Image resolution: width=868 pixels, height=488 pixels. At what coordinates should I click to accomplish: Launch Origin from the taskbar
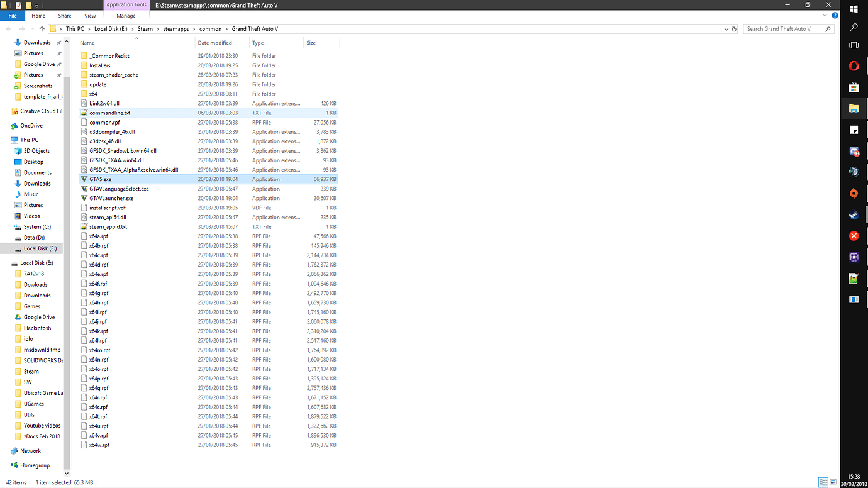tap(854, 194)
